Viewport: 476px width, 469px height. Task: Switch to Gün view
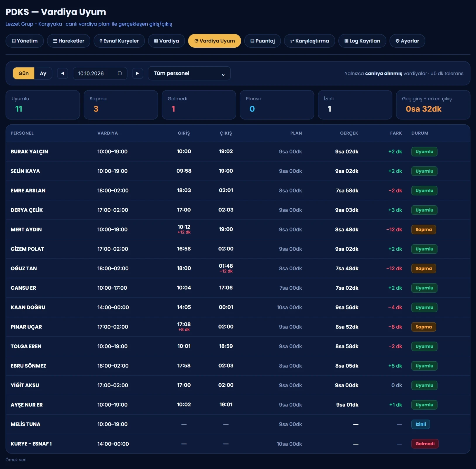(x=24, y=73)
